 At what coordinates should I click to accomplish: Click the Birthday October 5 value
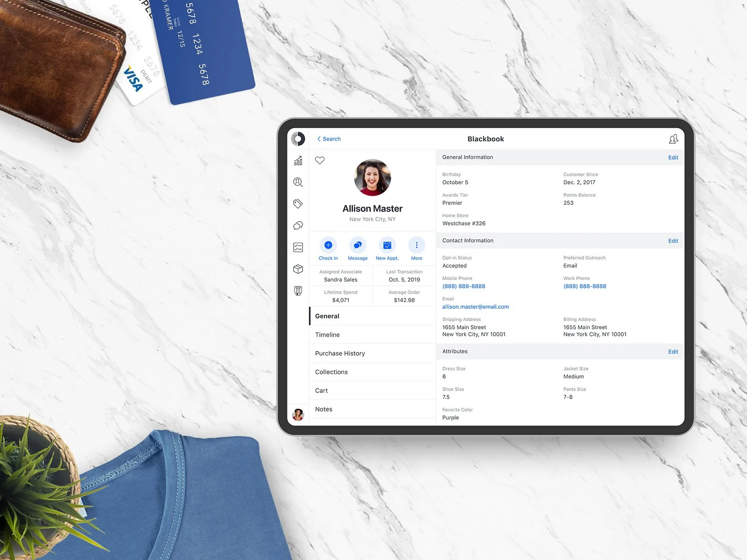click(455, 182)
